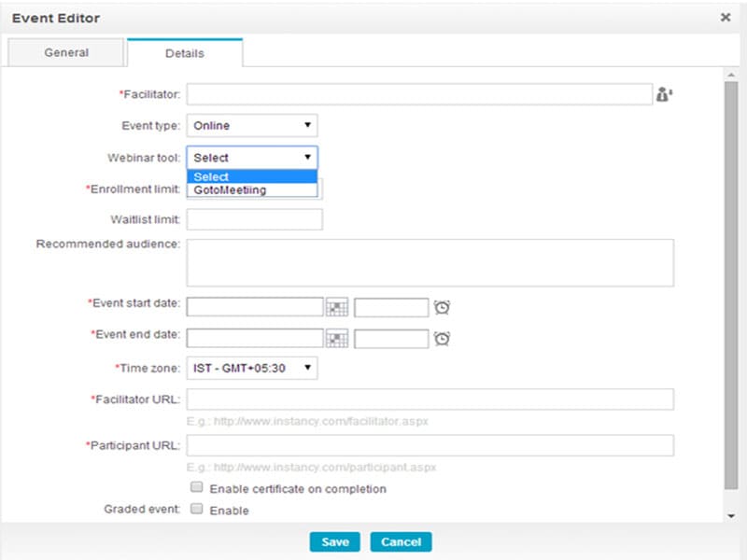747x560 pixels.
Task: Click the event end time clock icon
Action: click(443, 339)
